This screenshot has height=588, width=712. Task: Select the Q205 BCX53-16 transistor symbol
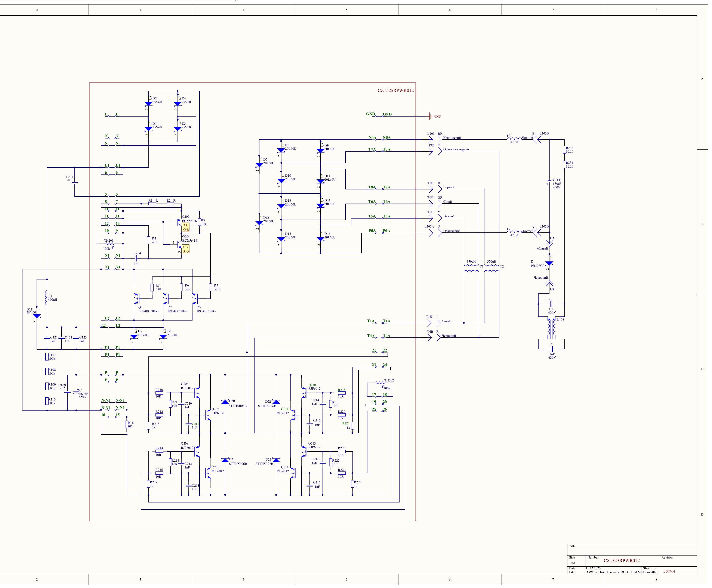179,222
